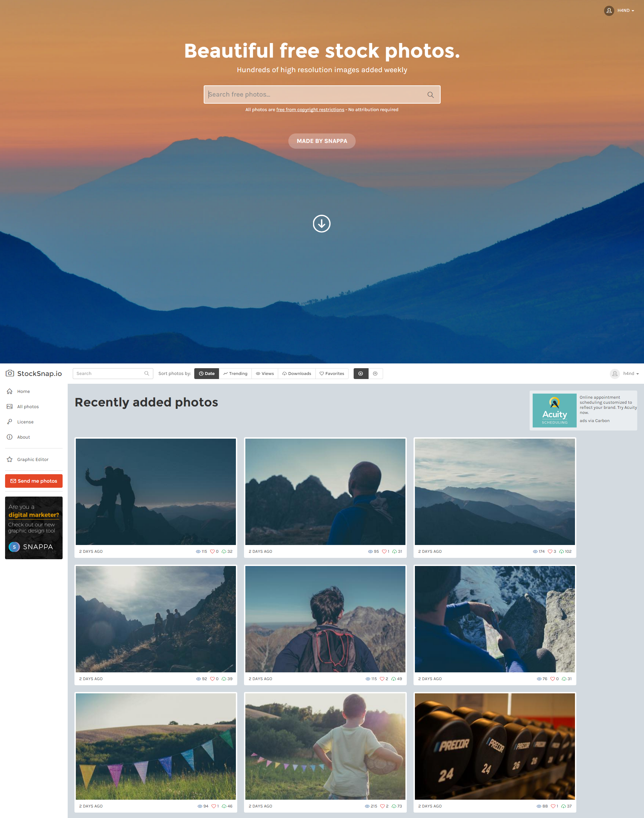Favorite the dumbbells photo via heart icon
The image size is (644, 818).
553,806
